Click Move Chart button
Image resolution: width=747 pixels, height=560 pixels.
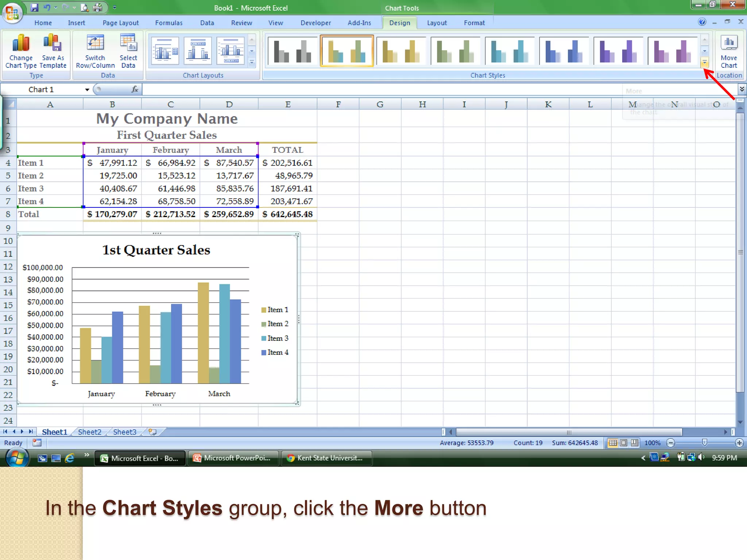pos(729,51)
